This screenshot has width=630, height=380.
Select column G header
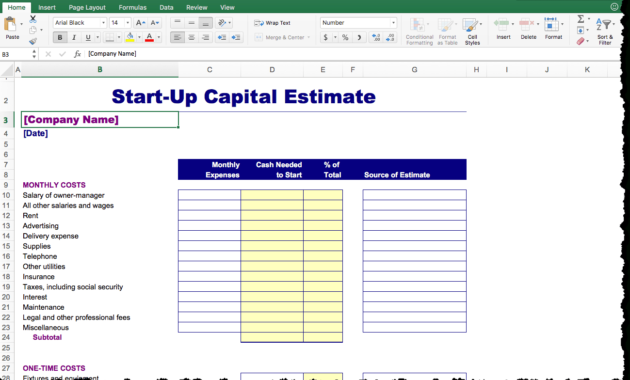tap(414, 70)
